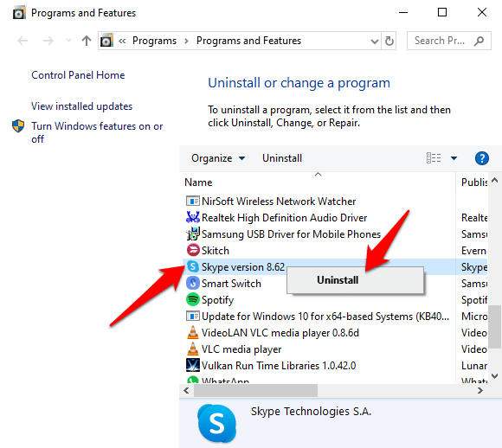This screenshot has height=448, width=502.
Task: Change view with the list view icon
Action: (x=434, y=158)
